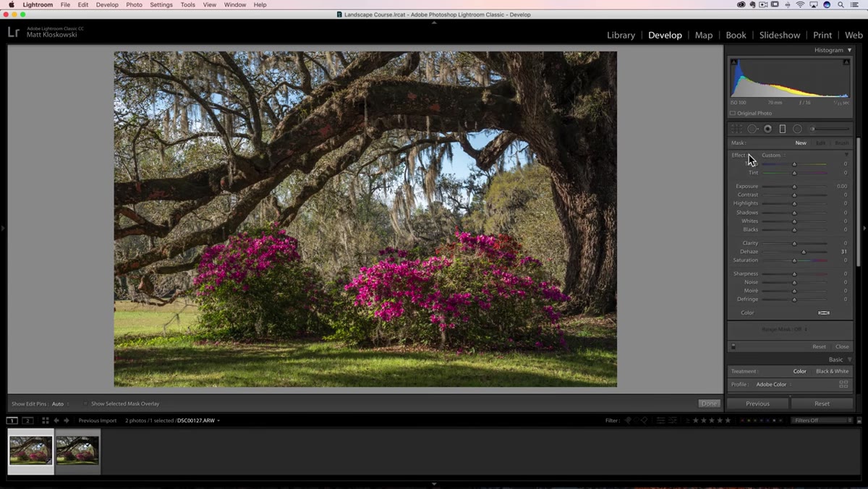Image resolution: width=868 pixels, height=489 pixels.
Task: Click the Saturation slider handle
Action: point(794,260)
